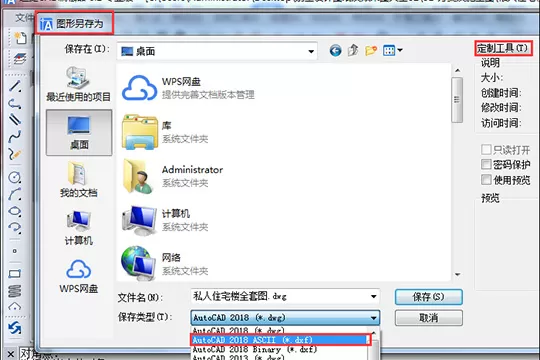Go back using blue back arrow

[335, 51]
